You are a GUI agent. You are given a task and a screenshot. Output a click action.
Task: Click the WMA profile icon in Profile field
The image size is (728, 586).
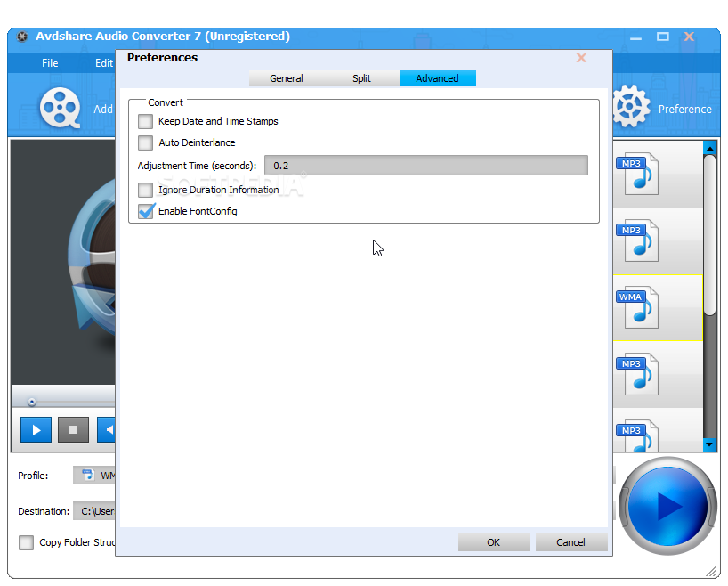coord(88,475)
